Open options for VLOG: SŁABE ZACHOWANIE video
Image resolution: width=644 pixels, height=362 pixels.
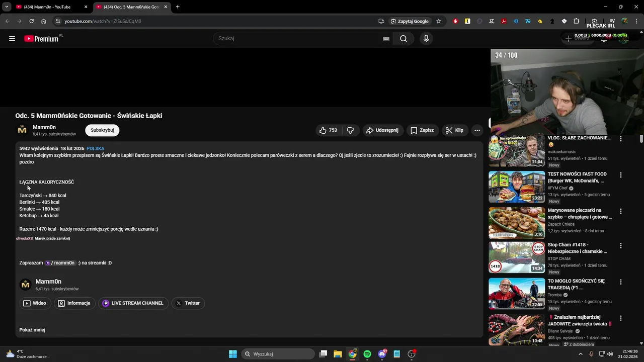point(620,139)
